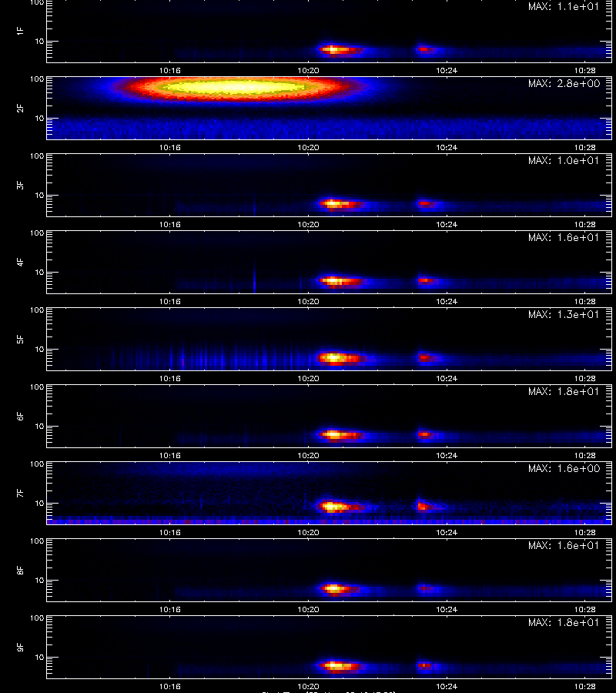Click the 9F panel axis label
The image size is (616, 693).
click(x=20, y=647)
